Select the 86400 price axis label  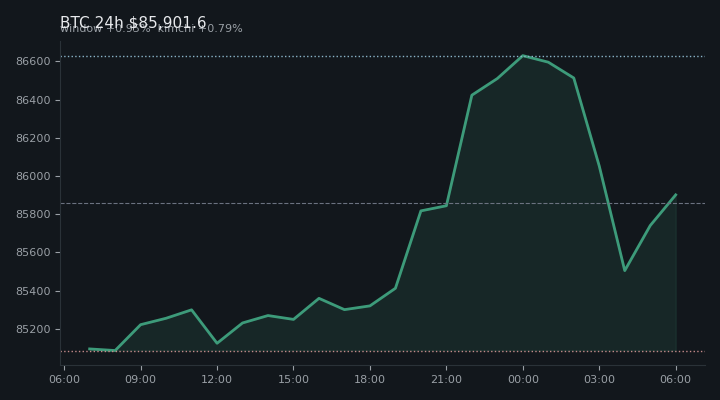click(33, 100)
